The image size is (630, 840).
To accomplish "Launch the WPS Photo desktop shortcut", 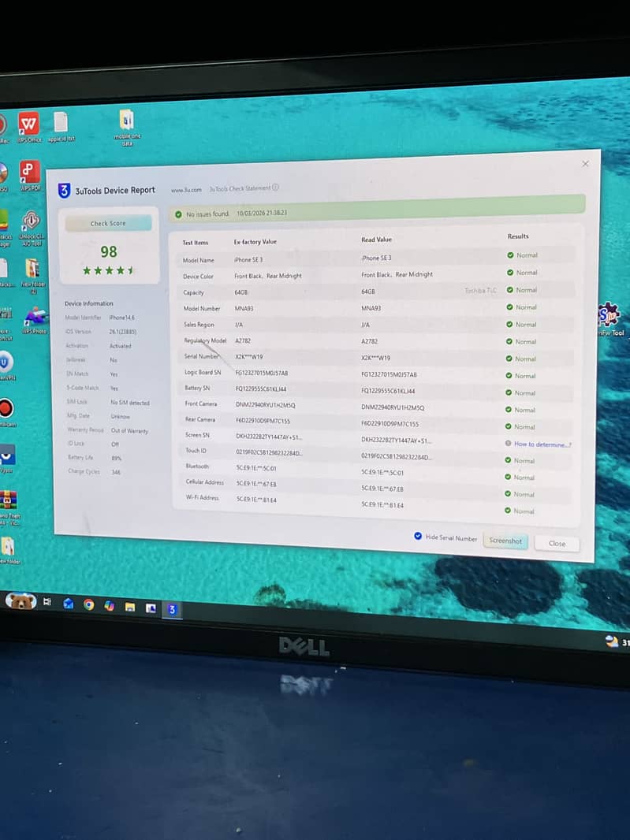I will 35,321.
